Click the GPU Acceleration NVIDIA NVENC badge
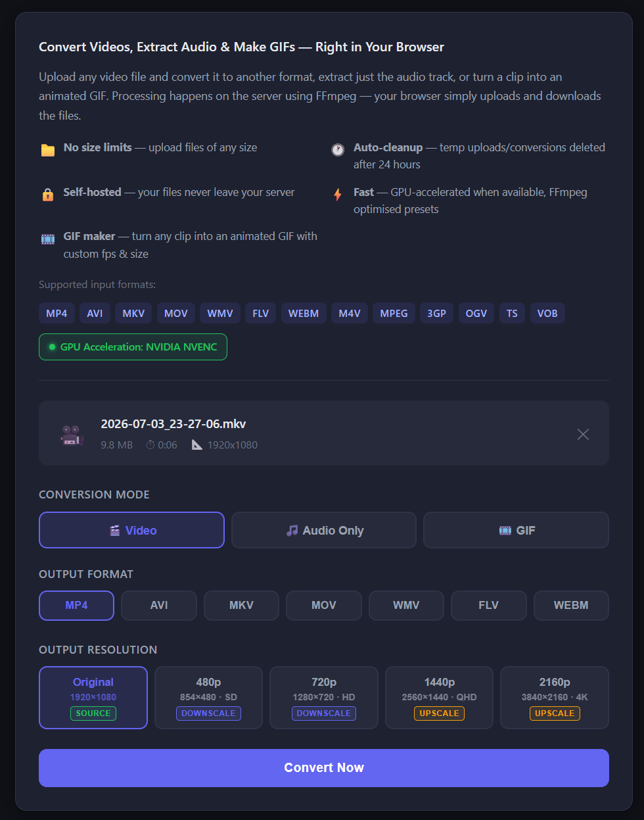 [x=133, y=347]
